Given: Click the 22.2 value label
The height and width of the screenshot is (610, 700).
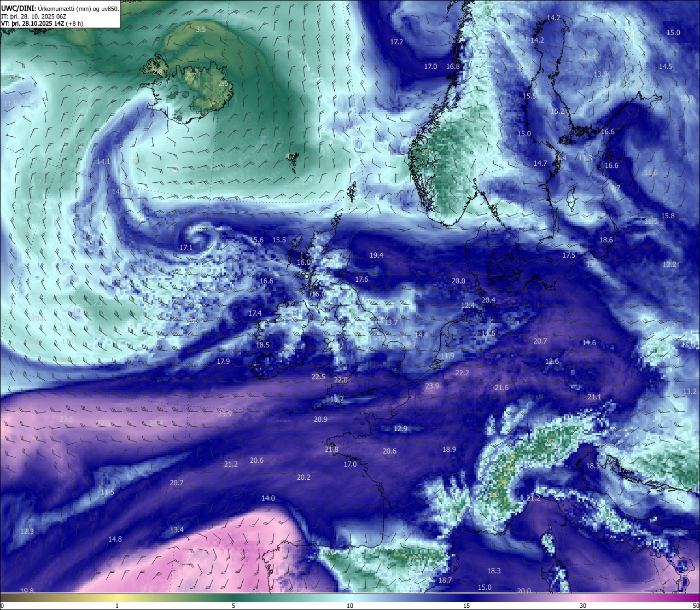Looking at the screenshot, I should (462, 373).
